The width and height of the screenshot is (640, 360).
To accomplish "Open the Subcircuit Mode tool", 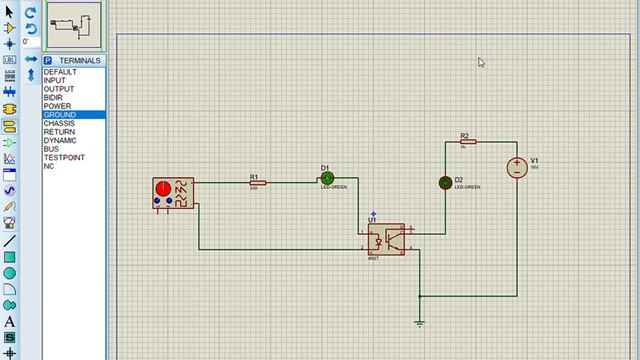I will coord(9,109).
